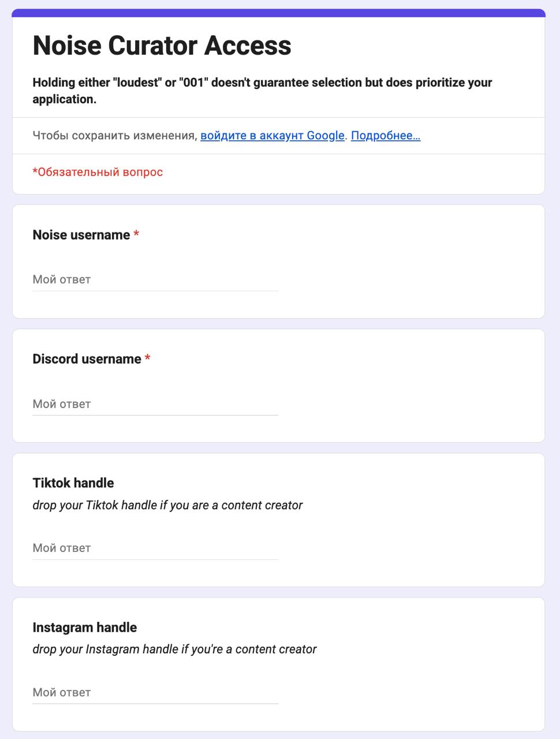The width and height of the screenshot is (560, 739).
Task: Click the 'Мой ответ' placeholder under Tiktok handle
Action: coord(62,548)
